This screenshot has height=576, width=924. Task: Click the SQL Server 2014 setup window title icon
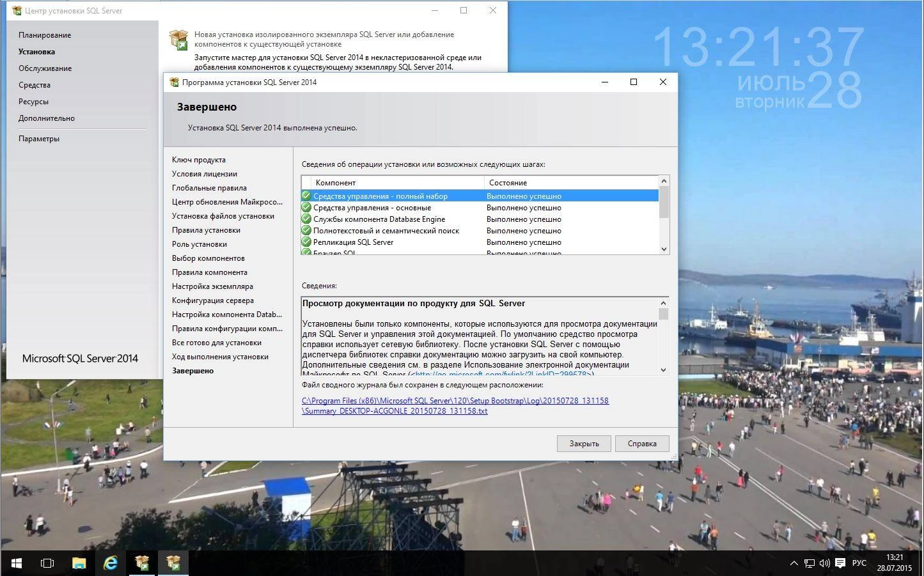tap(174, 82)
